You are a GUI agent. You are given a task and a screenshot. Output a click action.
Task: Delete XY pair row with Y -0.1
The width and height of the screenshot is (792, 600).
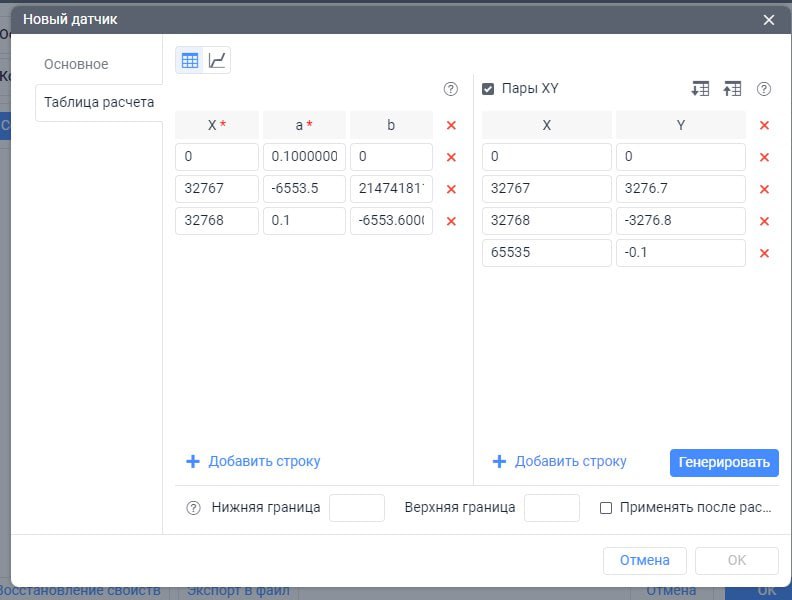(764, 253)
